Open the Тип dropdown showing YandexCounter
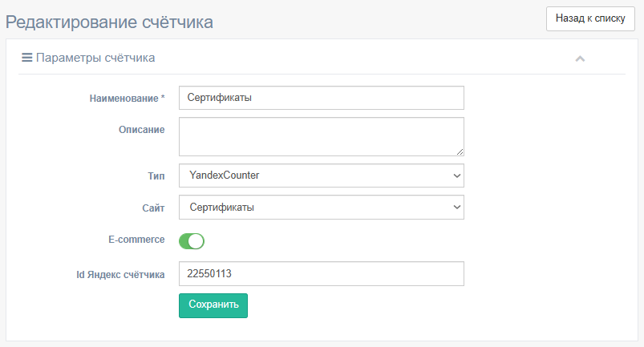The width and height of the screenshot is (644, 347). click(x=321, y=176)
